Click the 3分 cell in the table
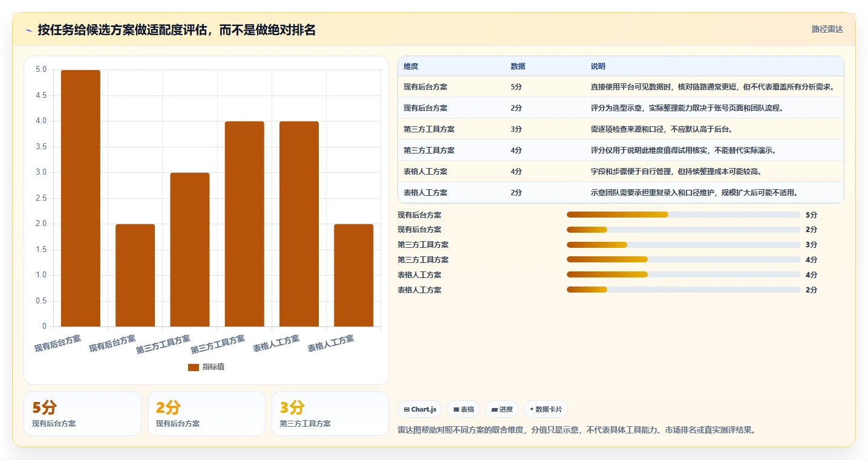The image size is (868, 460). pyautogui.click(x=516, y=129)
